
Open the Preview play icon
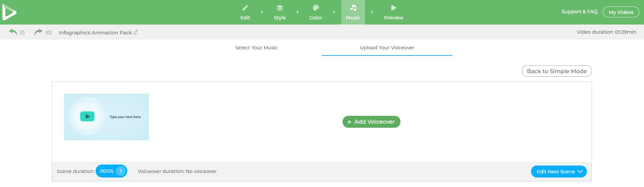pos(393,8)
